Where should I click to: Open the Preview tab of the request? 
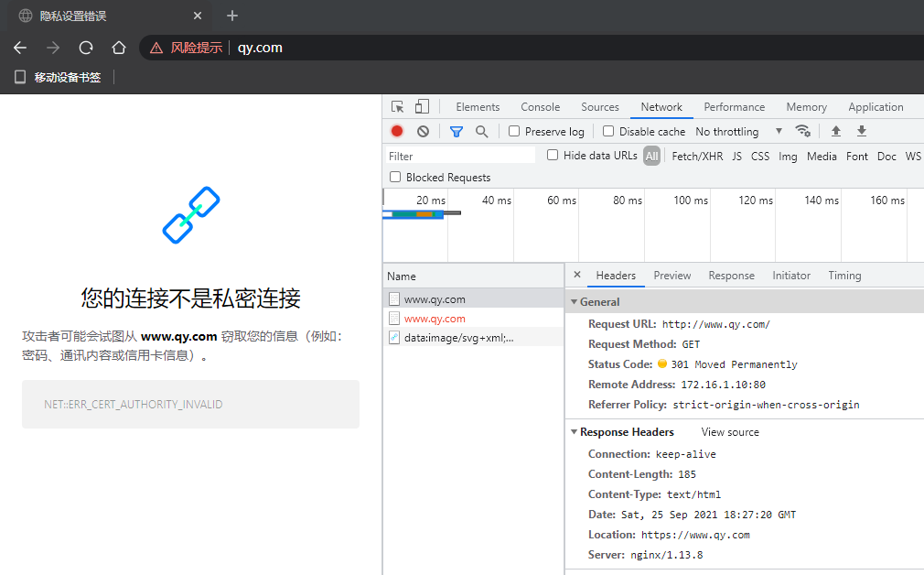pos(672,276)
